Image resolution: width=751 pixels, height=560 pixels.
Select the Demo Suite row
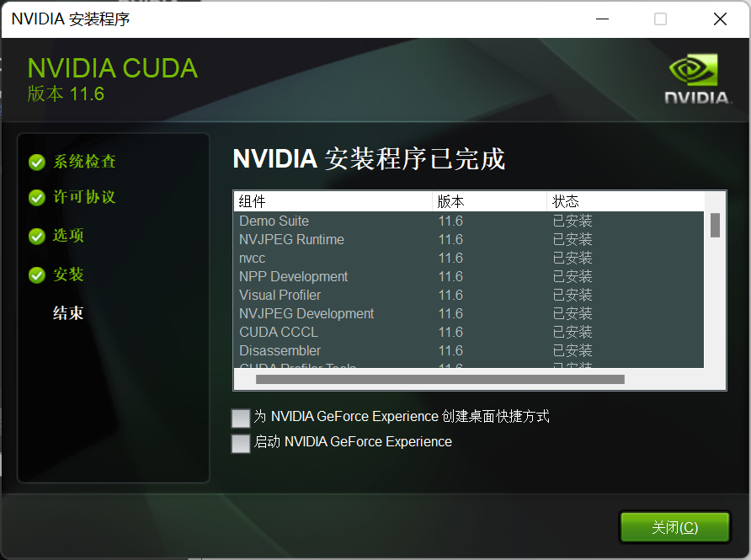[x=469, y=221]
